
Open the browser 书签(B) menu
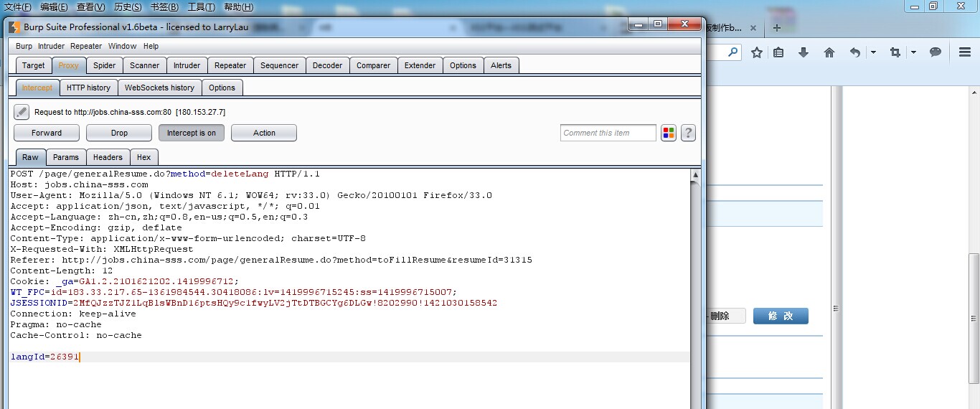click(x=165, y=7)
